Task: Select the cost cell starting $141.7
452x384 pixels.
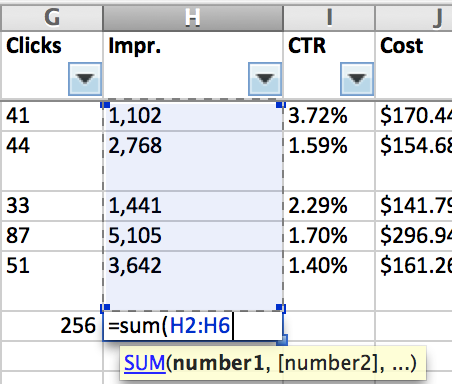Action: (x=414, y=206)
